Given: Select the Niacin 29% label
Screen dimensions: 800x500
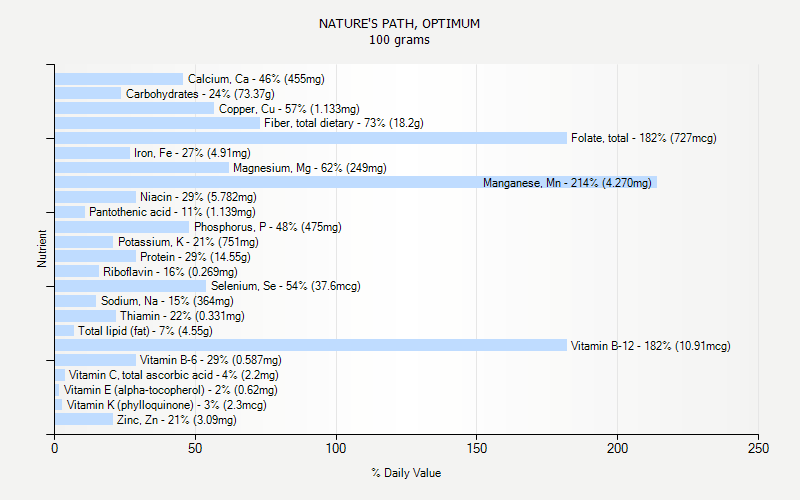Looking at the screenshot, I should pos(198,197).
